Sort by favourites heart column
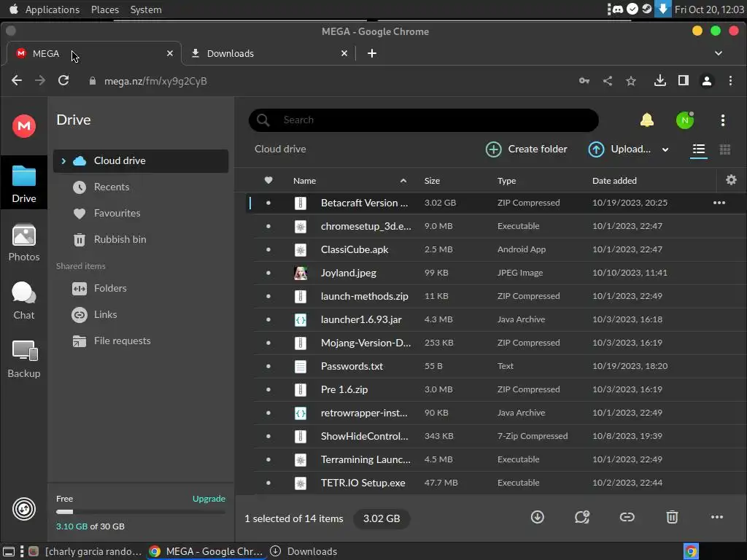The width and height of the screenshot is (747, 560). coord(268,180)
